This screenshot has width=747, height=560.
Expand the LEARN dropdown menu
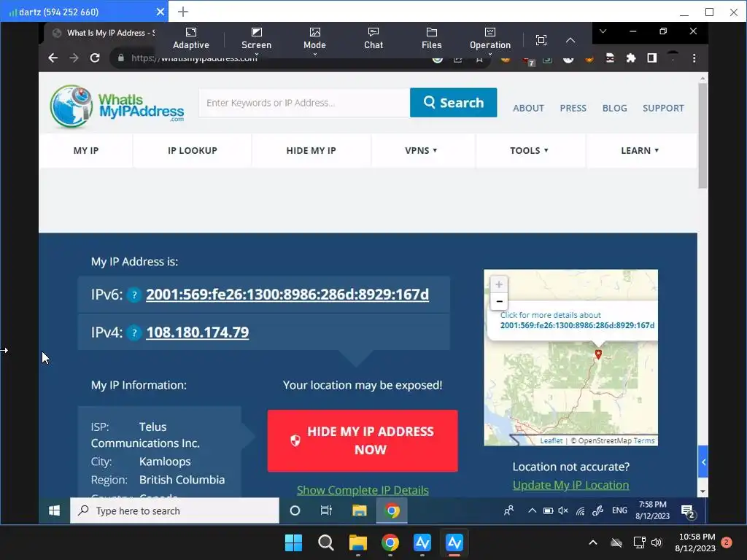tap(640, 150)
